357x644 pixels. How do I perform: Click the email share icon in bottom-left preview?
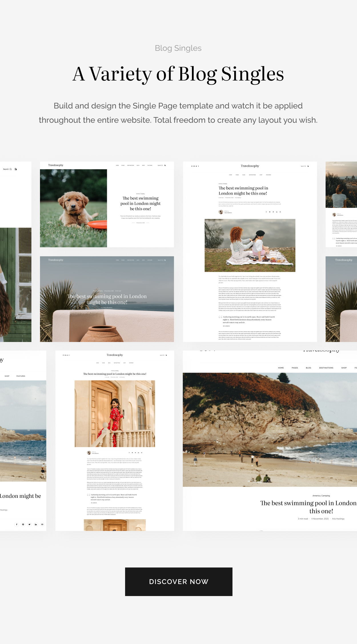(42, 524)
